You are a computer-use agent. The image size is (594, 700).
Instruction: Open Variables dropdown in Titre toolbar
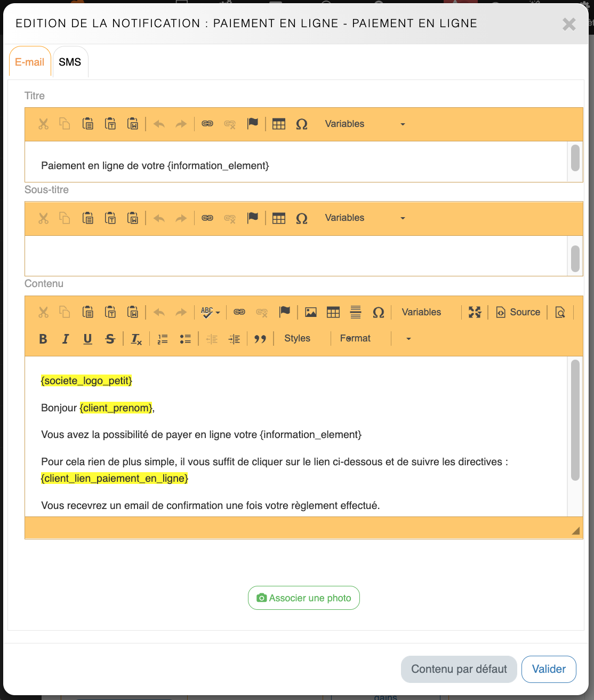(x=365, y=124)
